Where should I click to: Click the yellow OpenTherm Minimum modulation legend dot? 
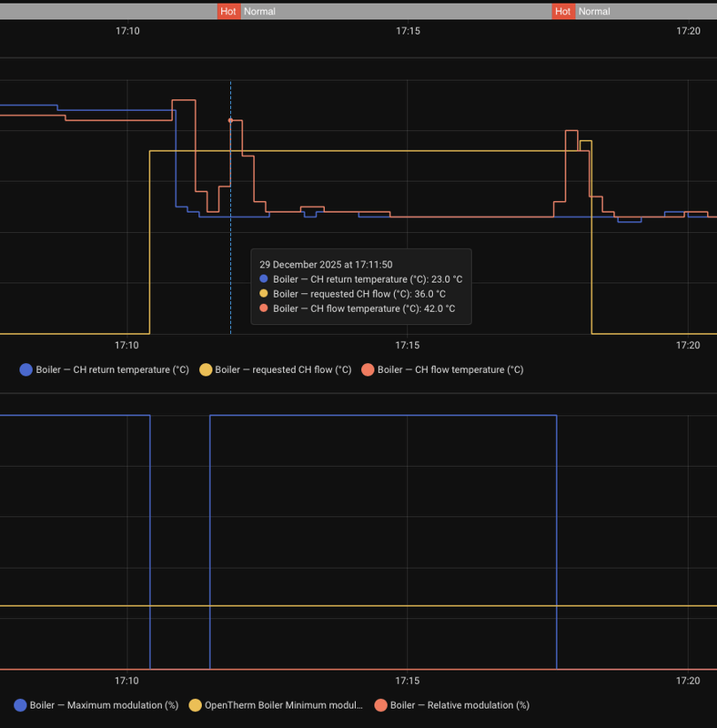(x=195, y=705)
